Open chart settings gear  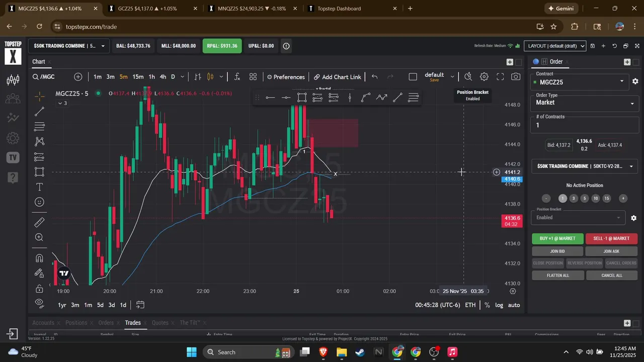(484, 77)
